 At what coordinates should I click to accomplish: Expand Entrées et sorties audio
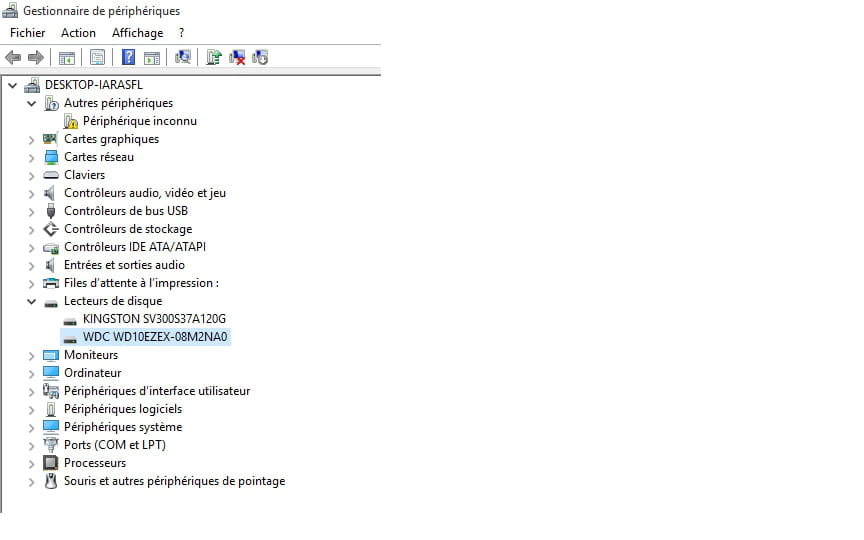(x=31, y=266)
